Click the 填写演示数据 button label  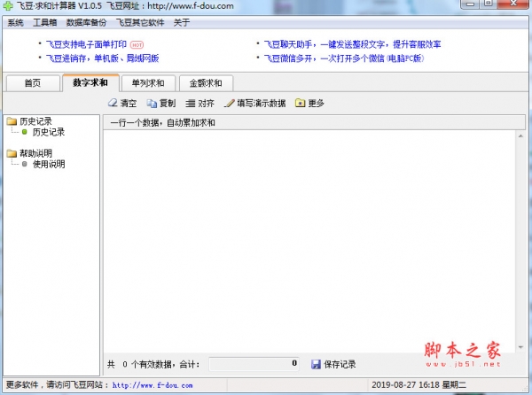pyautogui.click(x=262, y=104)
